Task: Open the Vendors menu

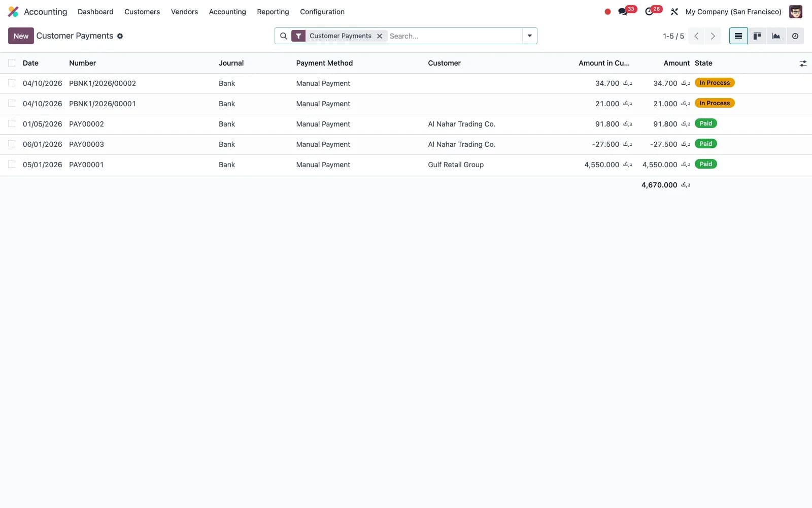Action: coord(184,12)
